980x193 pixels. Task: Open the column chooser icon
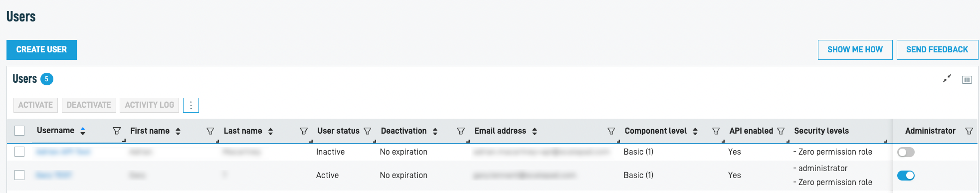[x=967, y=80]
